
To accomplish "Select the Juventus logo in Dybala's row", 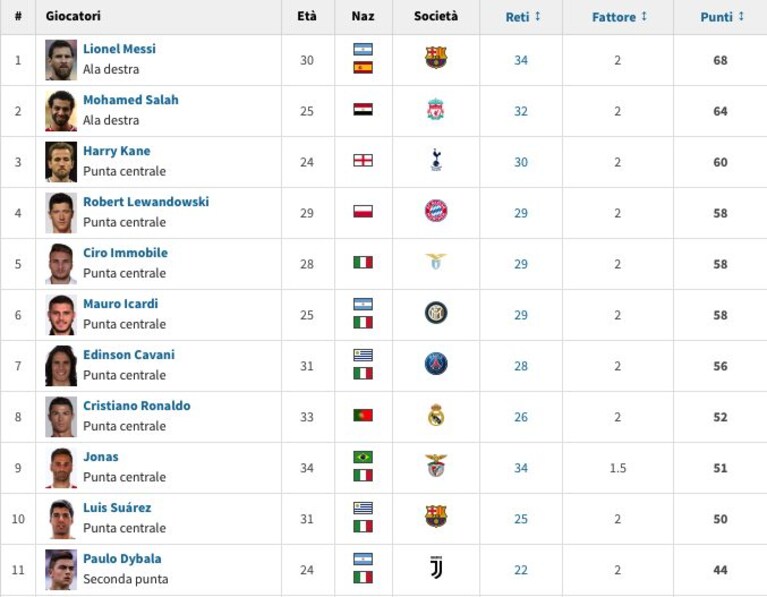I will tap(436, 568).
